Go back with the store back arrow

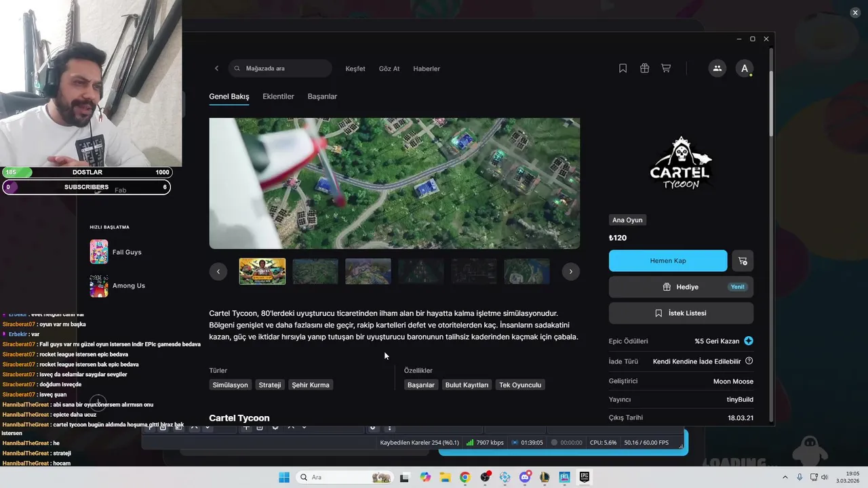pyautogui.click(x=217, y=68)
